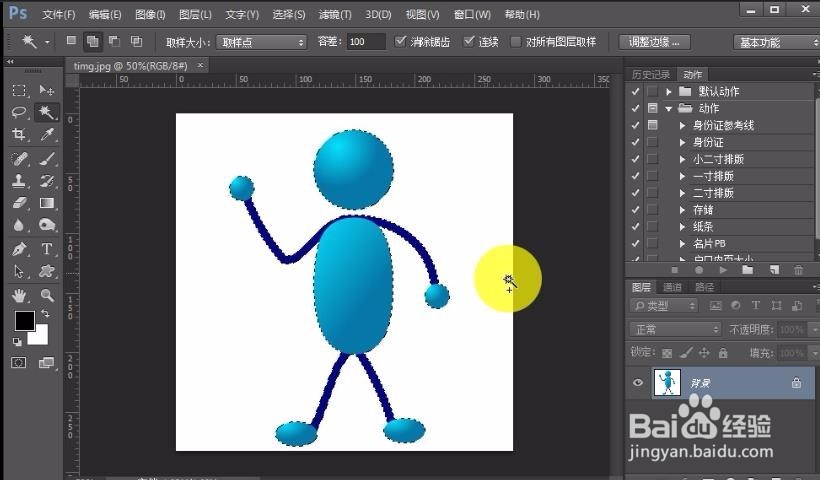
Task: Open the 正常 blend mode dropdown
Action: coord(675,329)
